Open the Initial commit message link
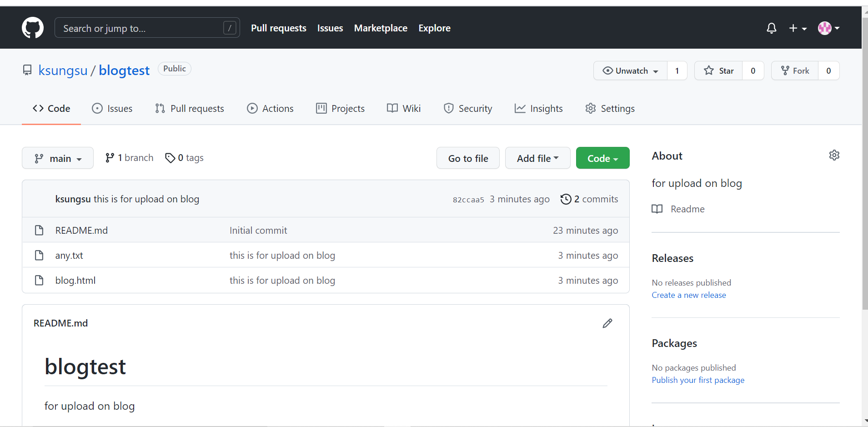The height and width of the screenshot is (427, 868). (x=258, y=231)
